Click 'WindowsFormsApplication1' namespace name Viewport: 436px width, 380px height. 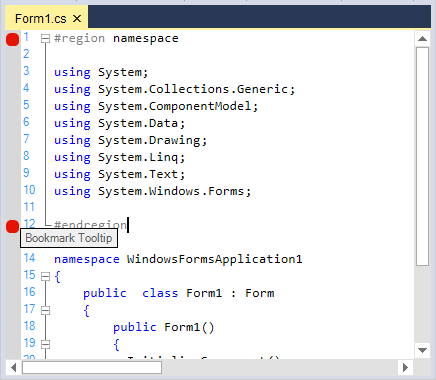[214, 259]
